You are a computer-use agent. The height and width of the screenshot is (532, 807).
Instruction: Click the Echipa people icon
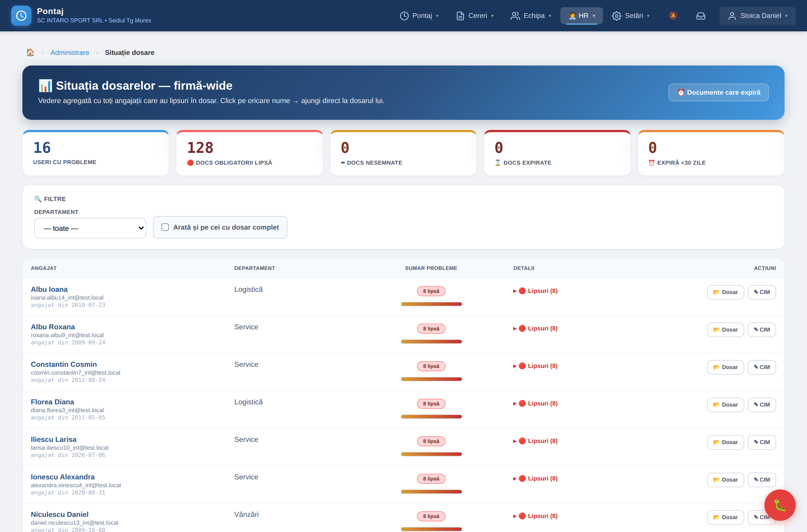(515, 16)
